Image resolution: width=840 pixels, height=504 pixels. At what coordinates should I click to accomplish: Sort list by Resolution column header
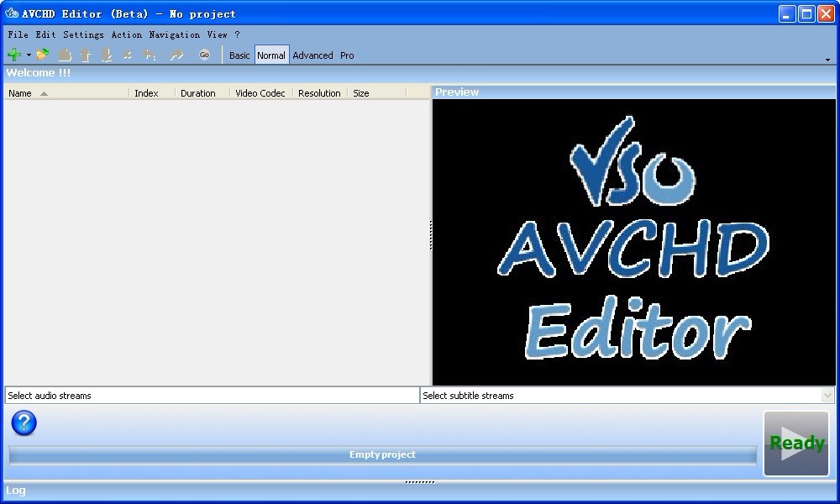320,93
